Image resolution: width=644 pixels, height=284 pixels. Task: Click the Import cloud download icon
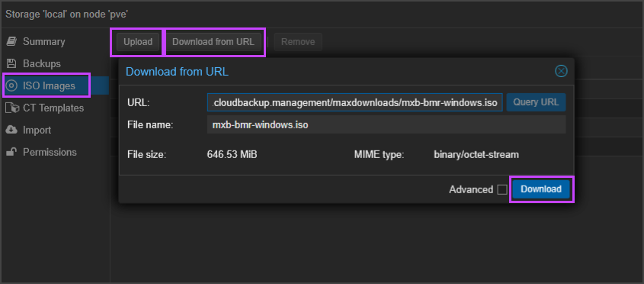[11, 130]
